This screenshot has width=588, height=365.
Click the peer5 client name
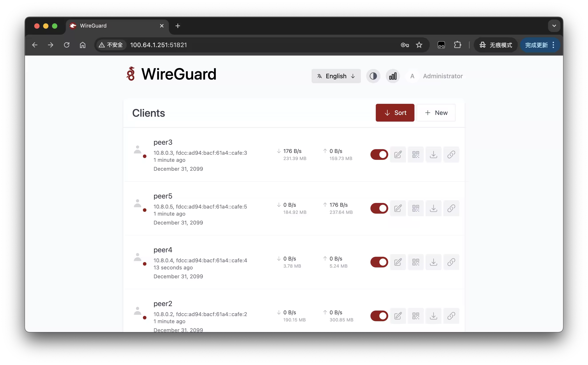pos(163,196)
